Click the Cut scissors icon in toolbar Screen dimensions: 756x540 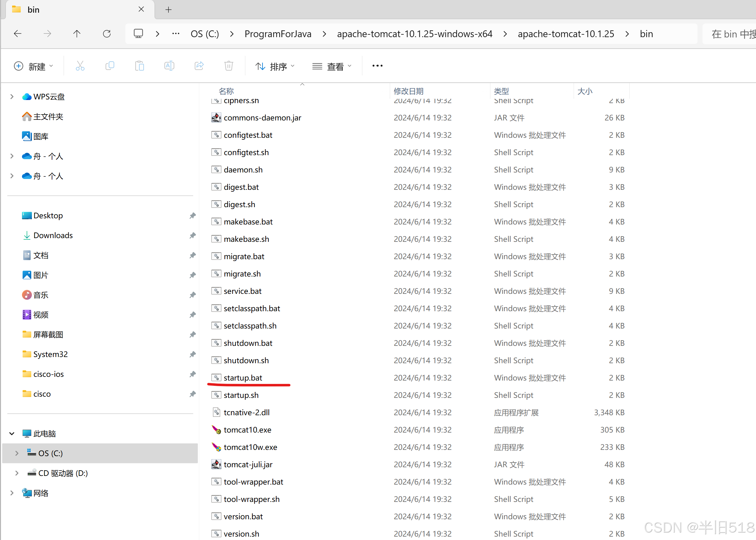tap(80, 66)
